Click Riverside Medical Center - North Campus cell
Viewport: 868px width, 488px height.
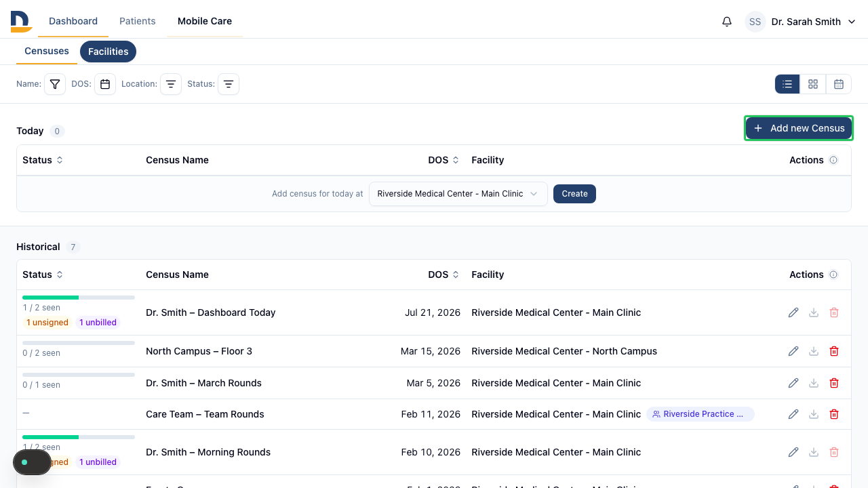[x=564, y=351]
